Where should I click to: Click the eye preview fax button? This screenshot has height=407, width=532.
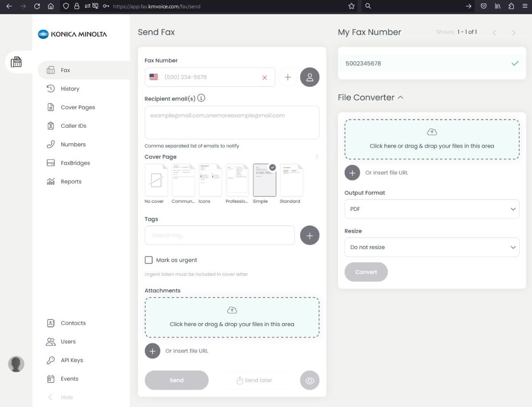point(310,380)
